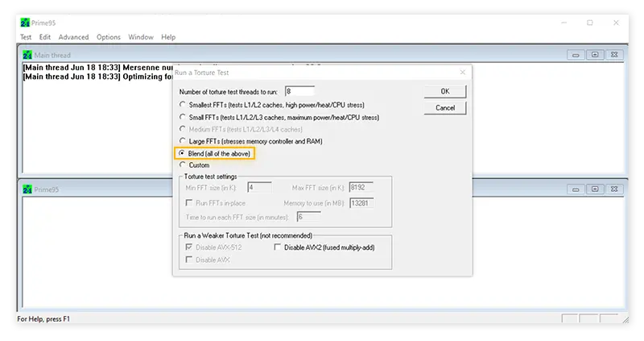Open the Options menu
Screen dimensions: 644x341
tap(109, 37)
